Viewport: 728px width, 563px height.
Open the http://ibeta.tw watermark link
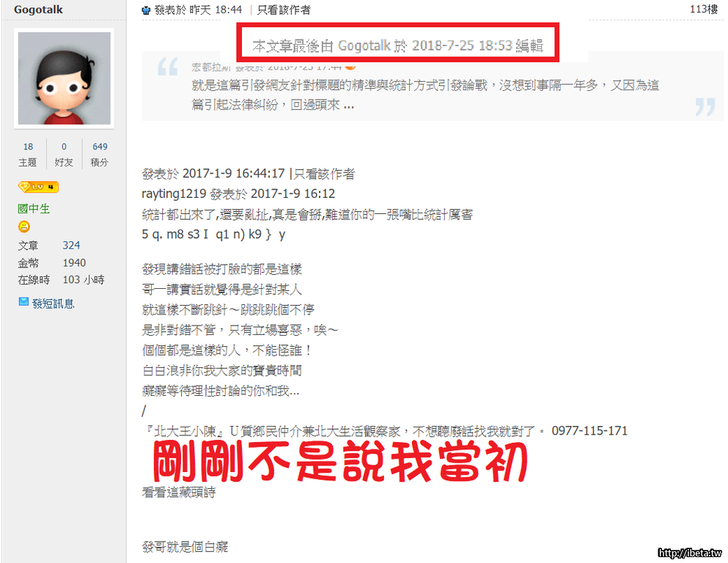[x=690, y=553]
